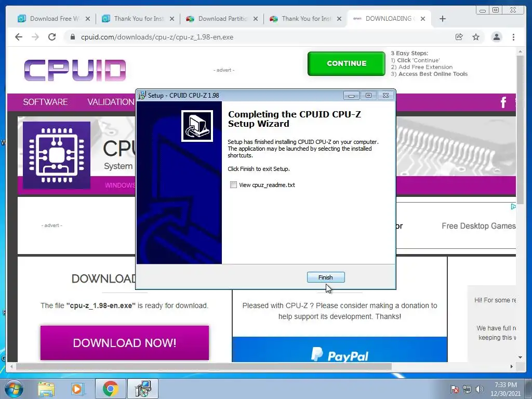Click the taskbar clock 7:33 PM
Screen dimensions: 532x399
[x=506, y=385]
